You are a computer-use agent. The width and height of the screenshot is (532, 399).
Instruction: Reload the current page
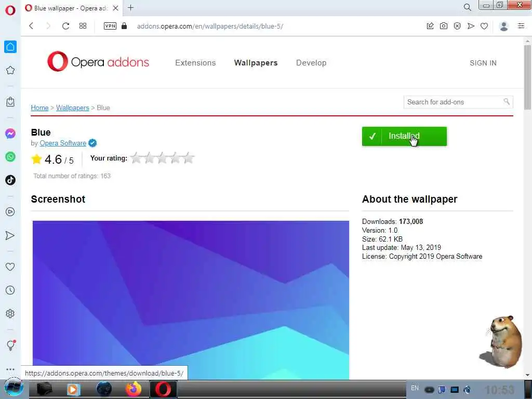pyautogui.click(x=65, y=26)
